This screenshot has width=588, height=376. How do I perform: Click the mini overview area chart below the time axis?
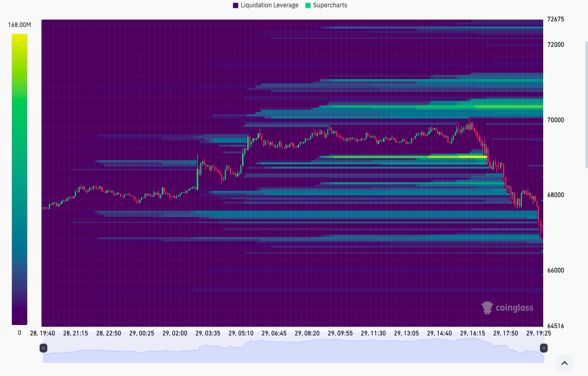291,351
